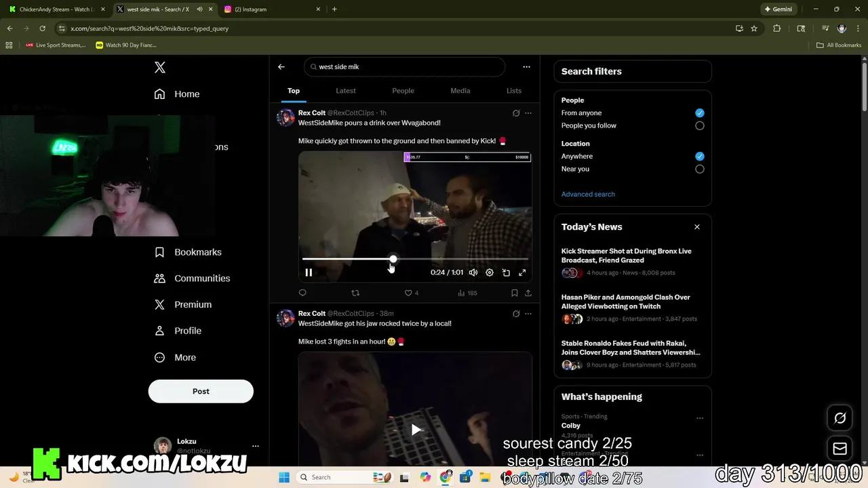The height and width of the screenshot is (488, 868).
Task: Open the Windows Start menu
Action: [283, 477]
